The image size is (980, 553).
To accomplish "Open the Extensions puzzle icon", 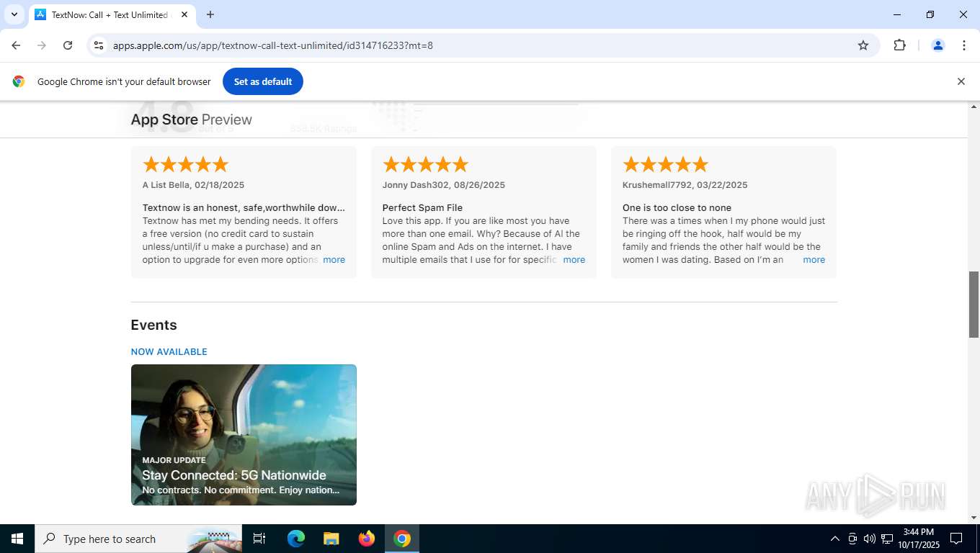I will 899,45.
